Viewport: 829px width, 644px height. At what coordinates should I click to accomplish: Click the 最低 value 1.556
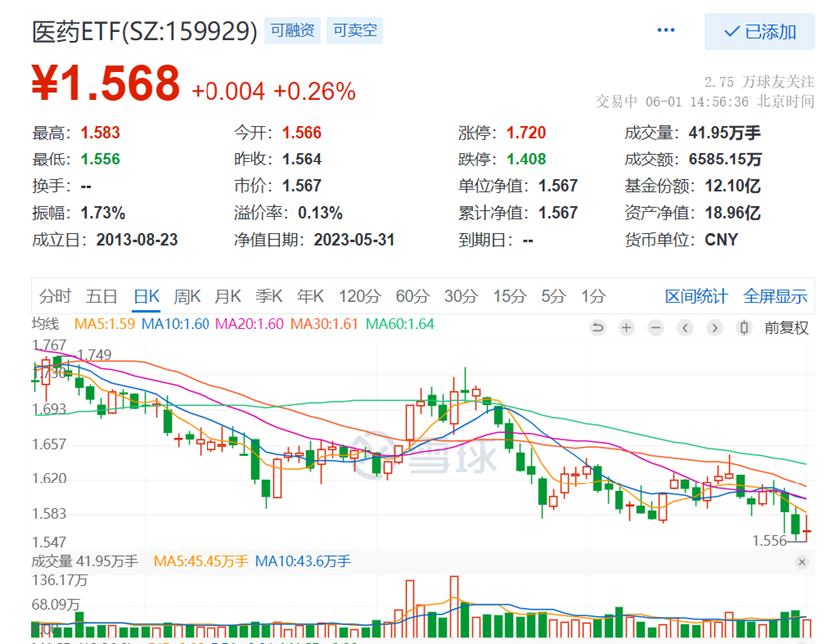click(x=100, y=160)
